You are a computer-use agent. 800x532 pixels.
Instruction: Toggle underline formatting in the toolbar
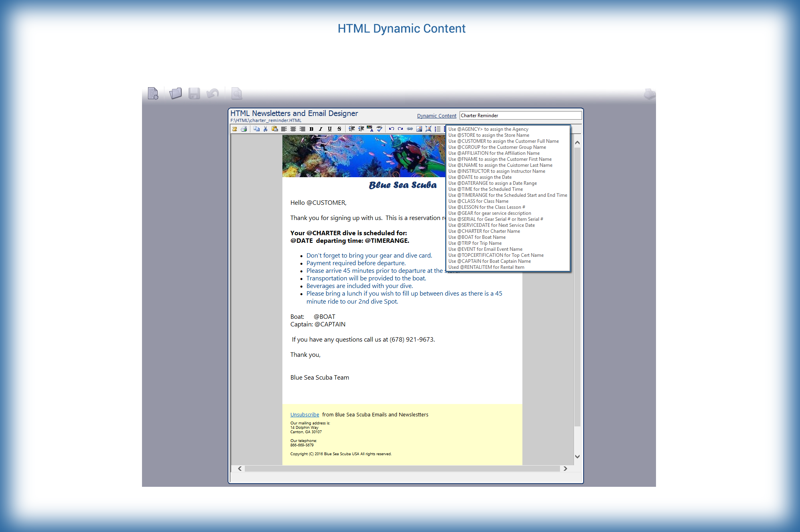click(x=330, y=129)
